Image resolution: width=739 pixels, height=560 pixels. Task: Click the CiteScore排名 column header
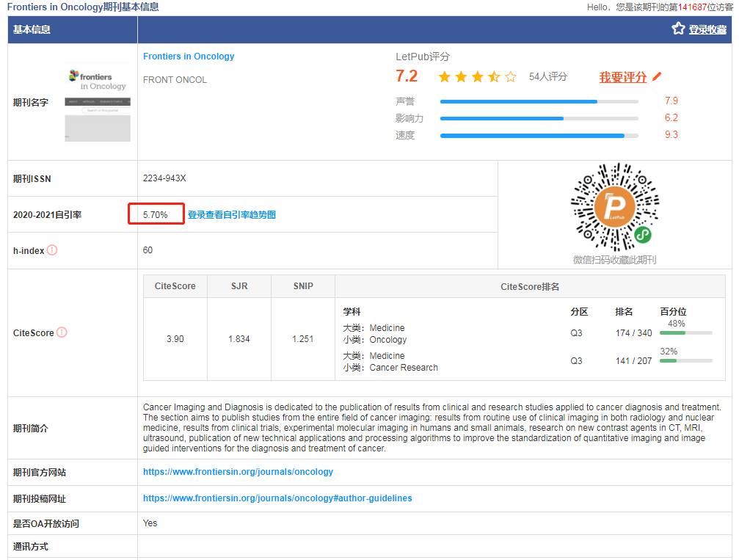(530, 286)
